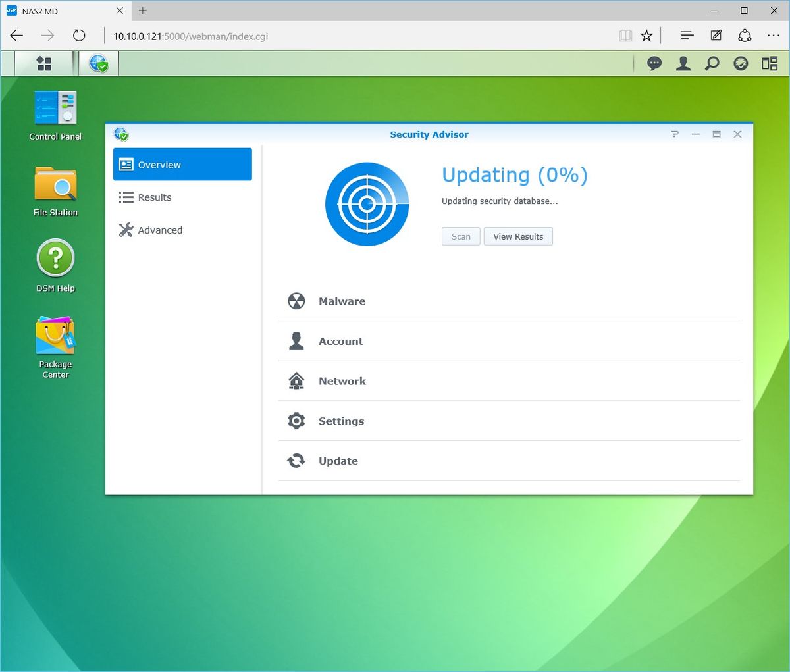Open the Edge hub menu icon
This screenshot has width=790, height=672.
(687, 36)
